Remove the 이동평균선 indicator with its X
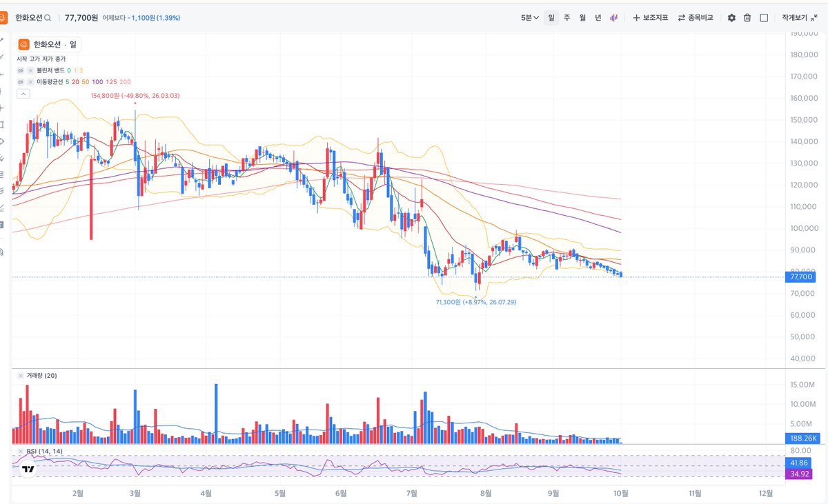This screenshot has height=504, width=828. pos(31,81)
